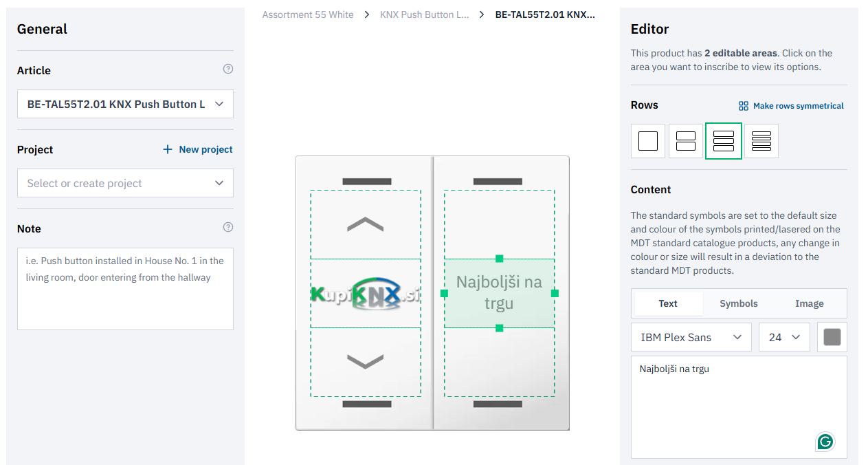Switch to the Text tab
This screenshot has height=465, width=868.
(x=668, y=303)
